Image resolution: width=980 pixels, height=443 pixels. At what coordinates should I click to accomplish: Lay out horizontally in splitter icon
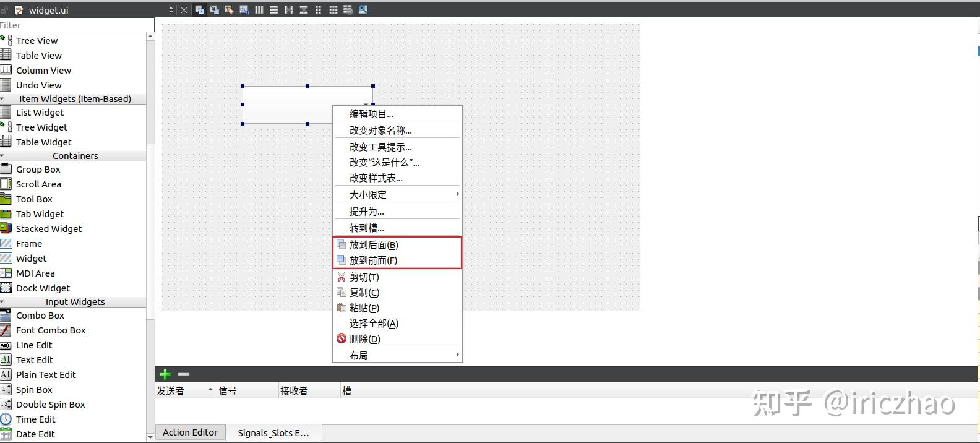289,10
